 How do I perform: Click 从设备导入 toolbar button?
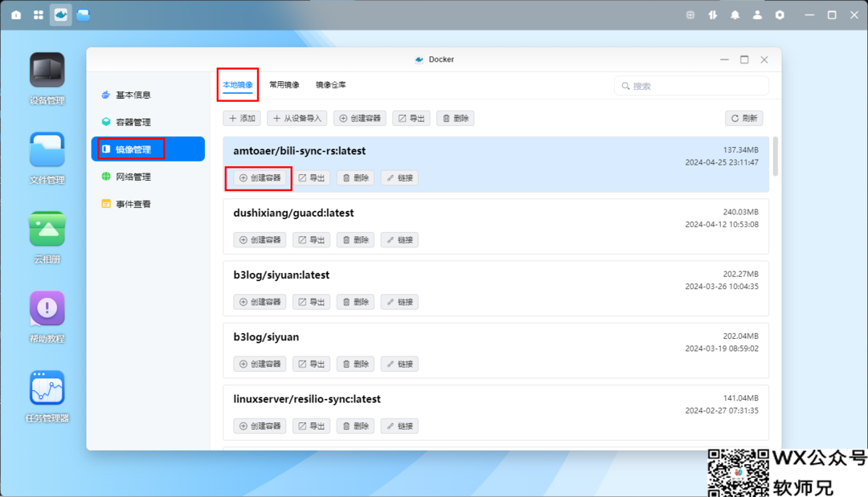(297, 118)
